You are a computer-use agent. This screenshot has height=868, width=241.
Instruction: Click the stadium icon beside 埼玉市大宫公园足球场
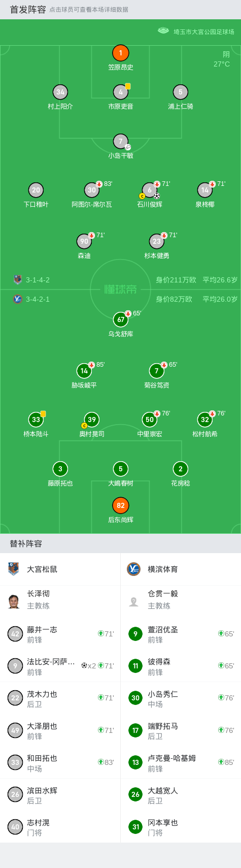163,31
